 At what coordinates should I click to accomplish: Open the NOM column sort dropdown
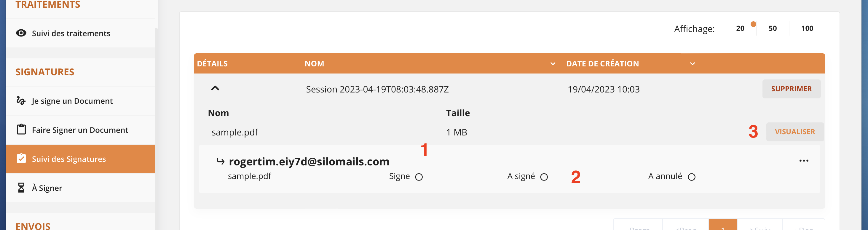[x=553, y=64]
